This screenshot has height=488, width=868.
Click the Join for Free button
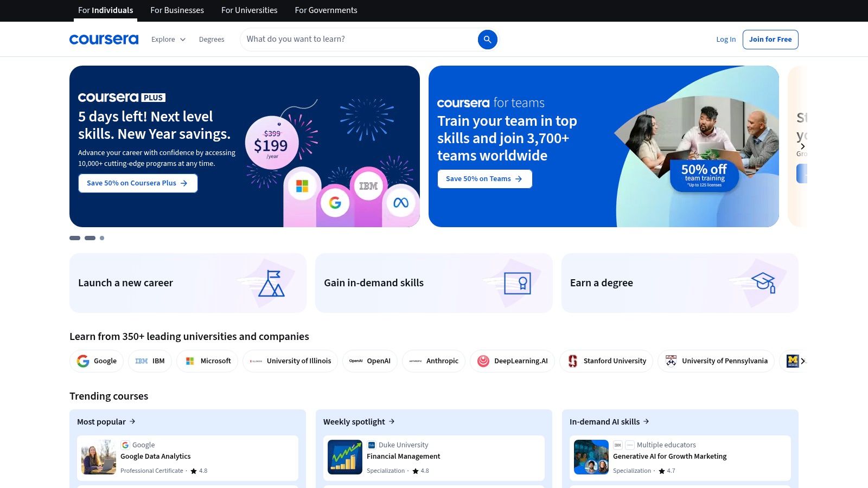[770, 39]
